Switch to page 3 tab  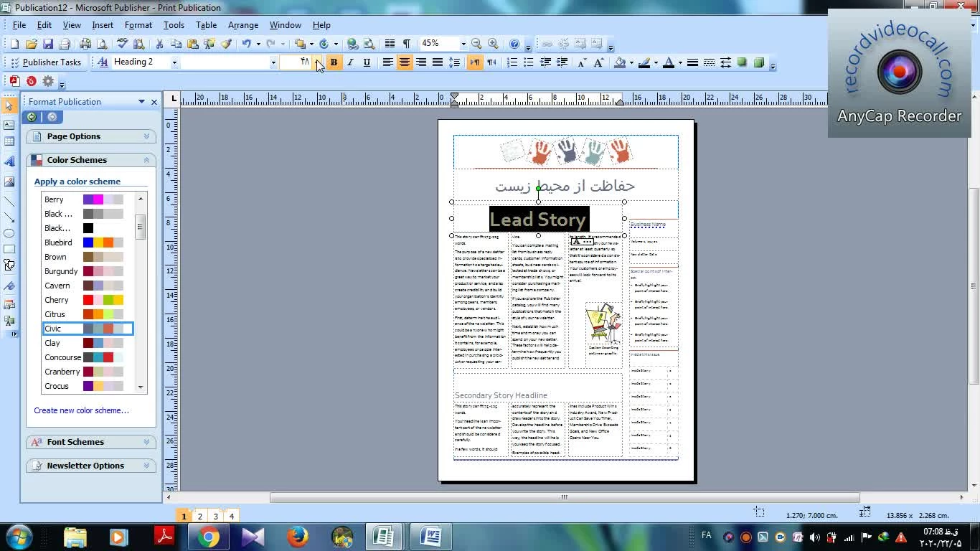point(215,516)
